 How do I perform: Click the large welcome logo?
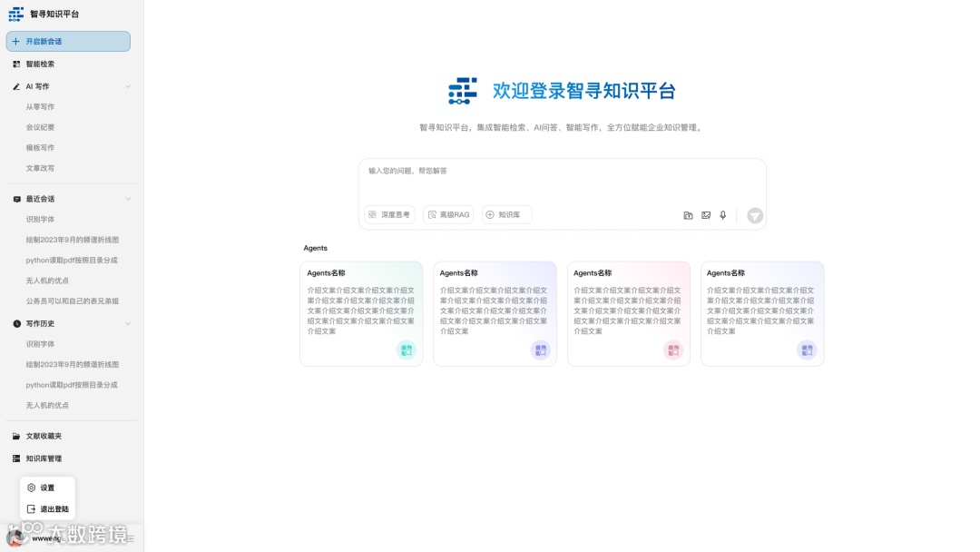point(463,91)
